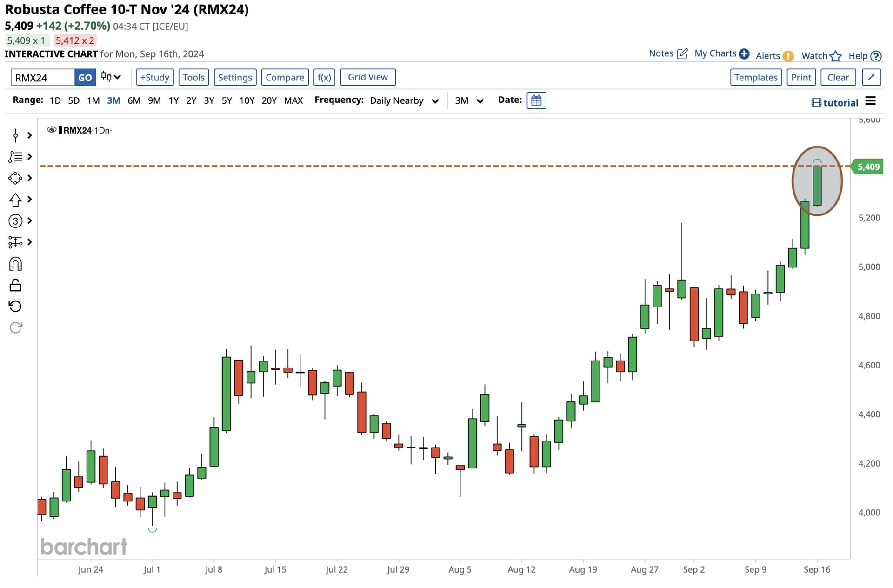Click the lock drawings icon
Screen dimensions: 893x588
[15, 285]
